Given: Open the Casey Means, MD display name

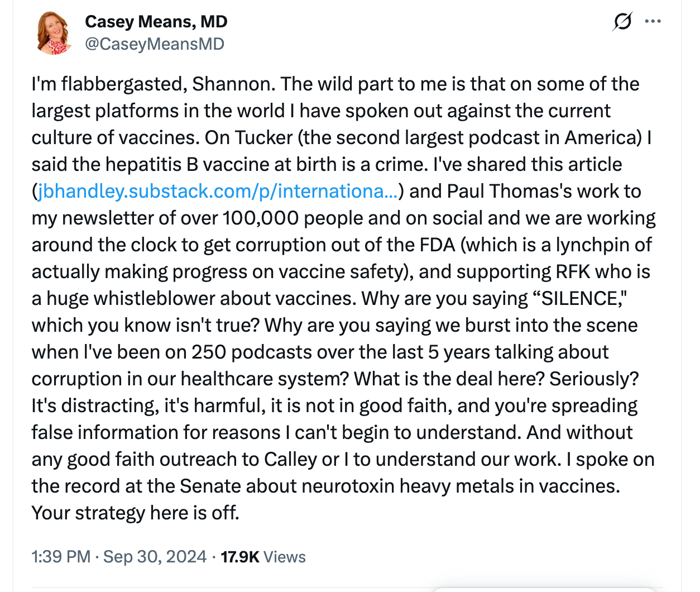Looking at the screenshot, I should coord(156,22).
